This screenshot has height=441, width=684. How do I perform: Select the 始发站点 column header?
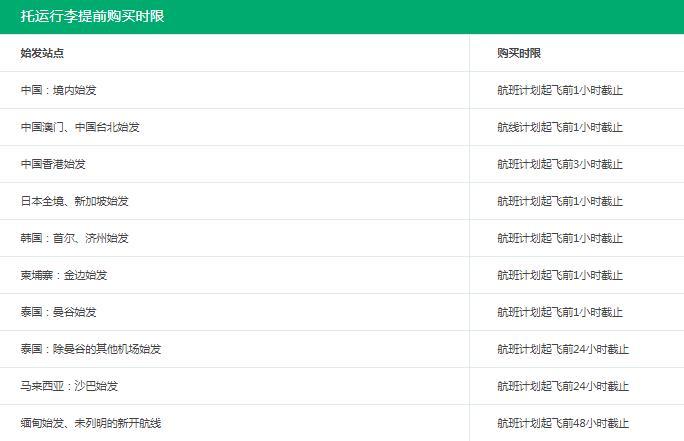coord(42,53)
